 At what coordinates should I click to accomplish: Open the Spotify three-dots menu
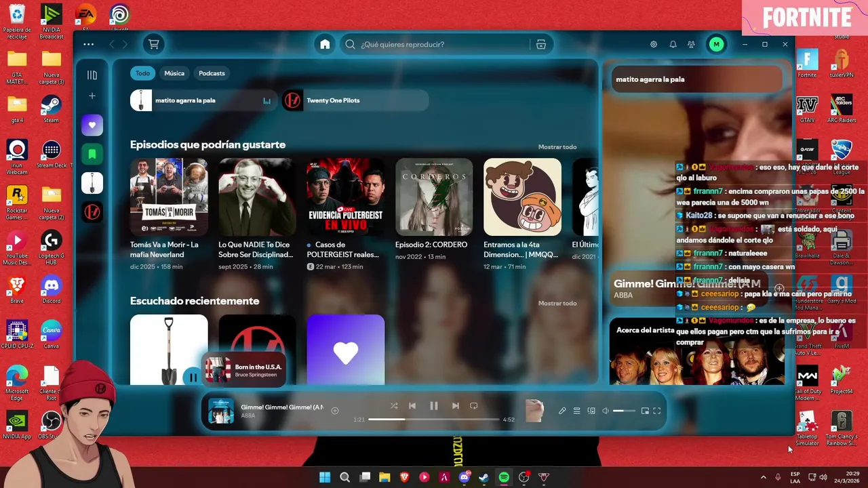coord(89,44)
